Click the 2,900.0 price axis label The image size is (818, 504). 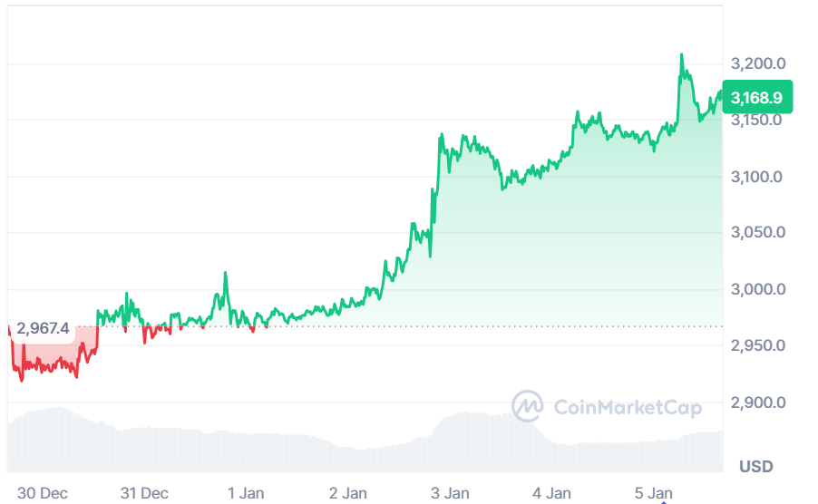[x=757, y=402]
